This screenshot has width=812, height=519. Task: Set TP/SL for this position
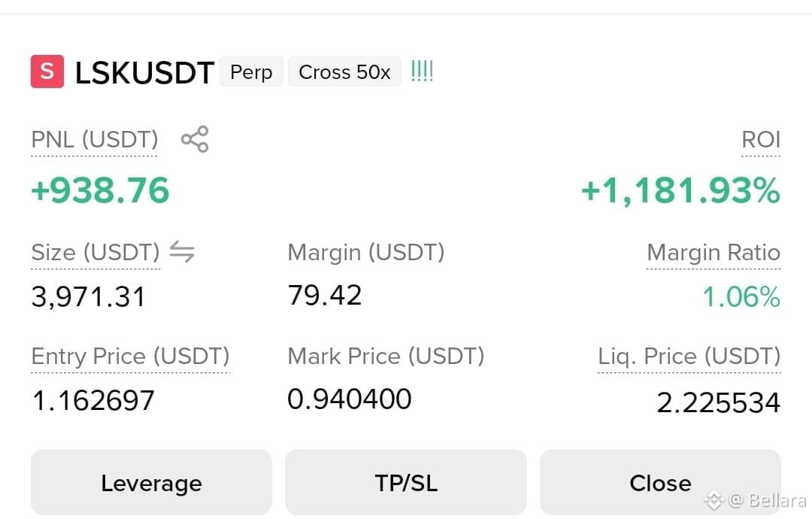click(406, 482)
